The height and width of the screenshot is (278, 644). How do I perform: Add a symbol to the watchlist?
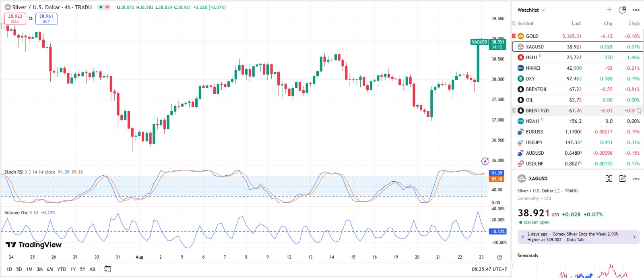click(x=609, y=10)
